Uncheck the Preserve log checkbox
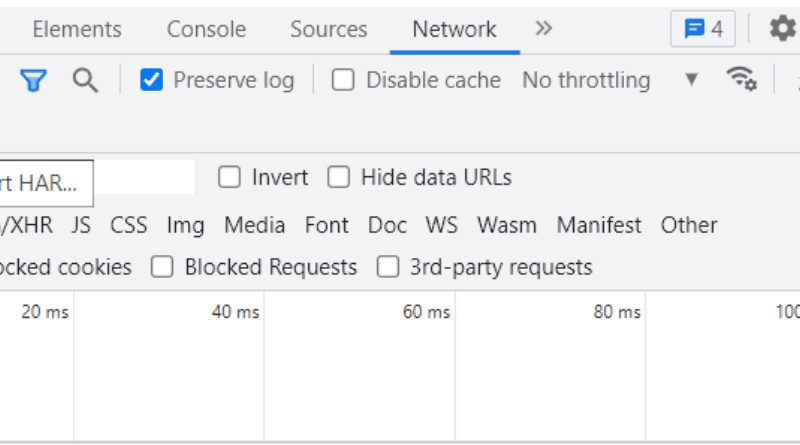This screenshot has width=800, height=445. point(152,80)
